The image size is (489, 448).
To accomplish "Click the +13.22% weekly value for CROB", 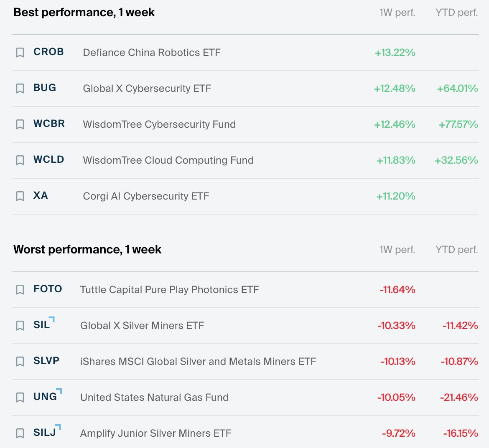I will pyautogui.click(x=395, y=52).
